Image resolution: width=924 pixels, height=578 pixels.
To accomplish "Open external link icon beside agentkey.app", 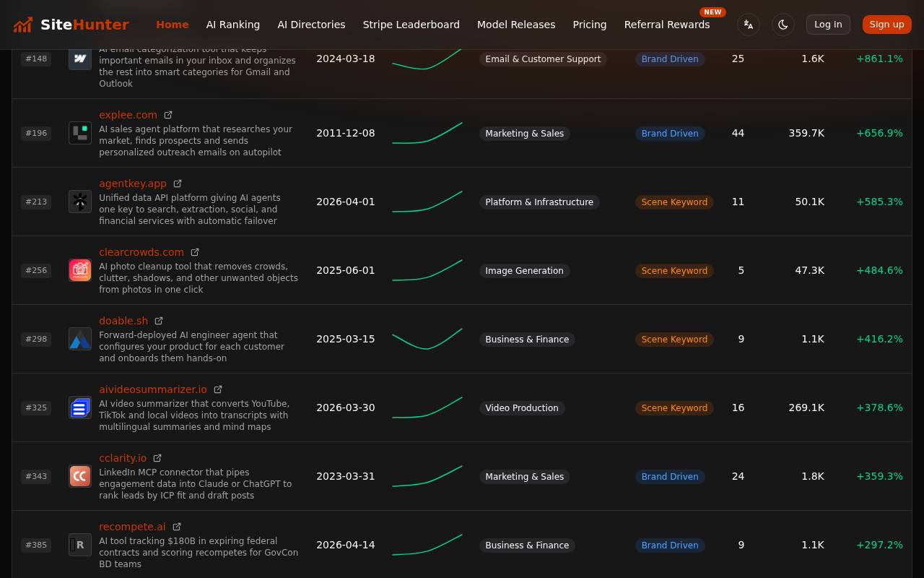I will tap(178, 184).
